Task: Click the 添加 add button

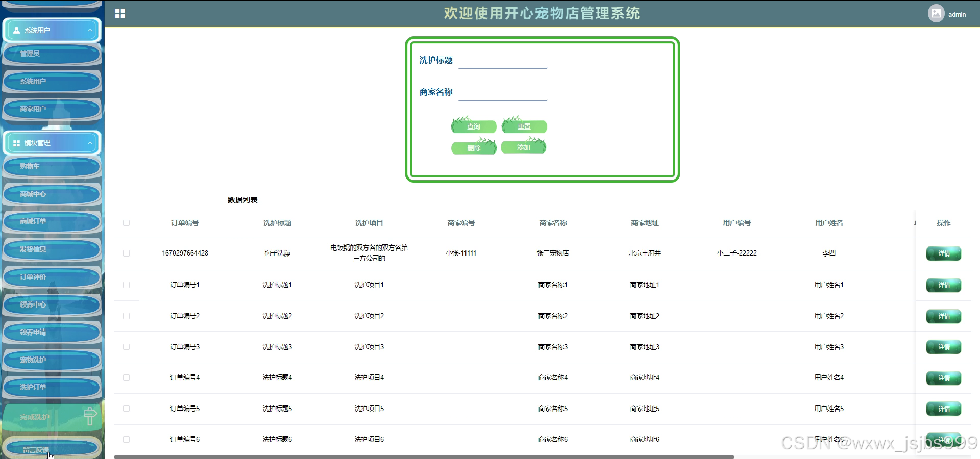Action: (524, 147)
